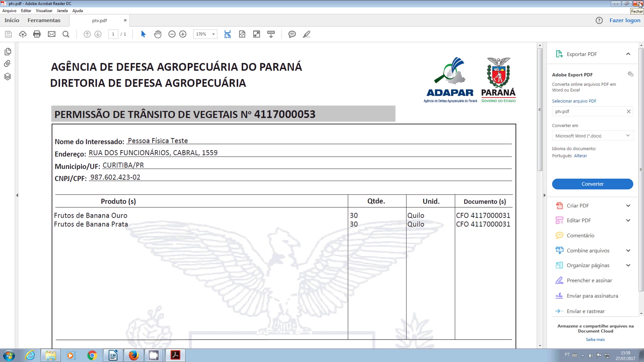This screenshot has width=644, height=362.
Task: Go to next page arrow
Action: tap(98, 34)
